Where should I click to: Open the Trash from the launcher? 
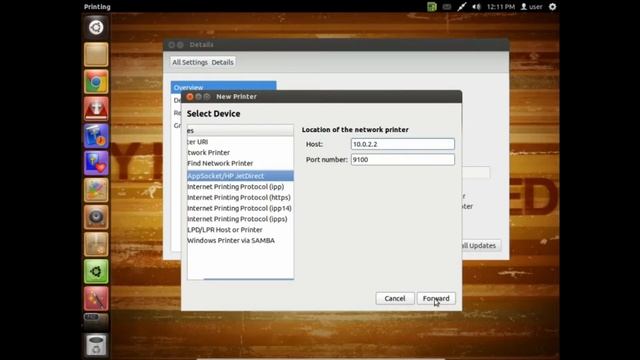tap(96, 345)
